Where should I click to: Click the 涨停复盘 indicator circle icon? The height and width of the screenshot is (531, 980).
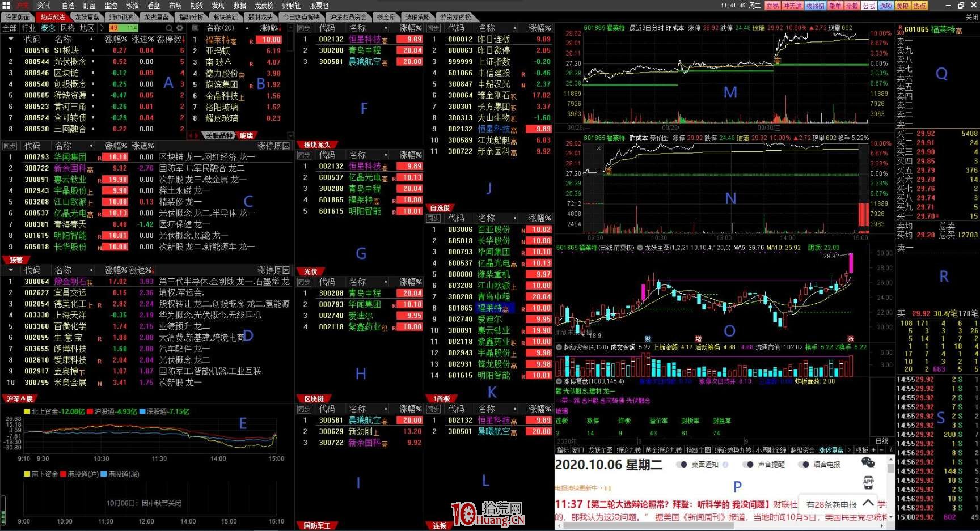(x=559, y=381)
